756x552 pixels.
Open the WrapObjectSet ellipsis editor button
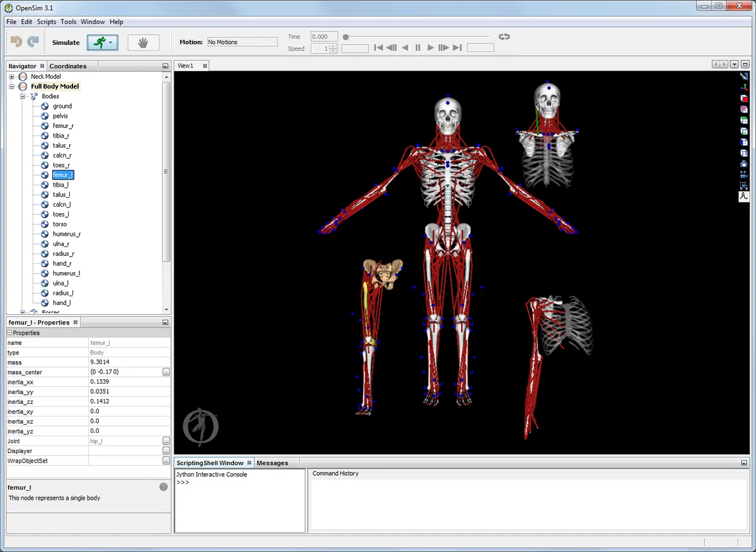tap(166, 461)
